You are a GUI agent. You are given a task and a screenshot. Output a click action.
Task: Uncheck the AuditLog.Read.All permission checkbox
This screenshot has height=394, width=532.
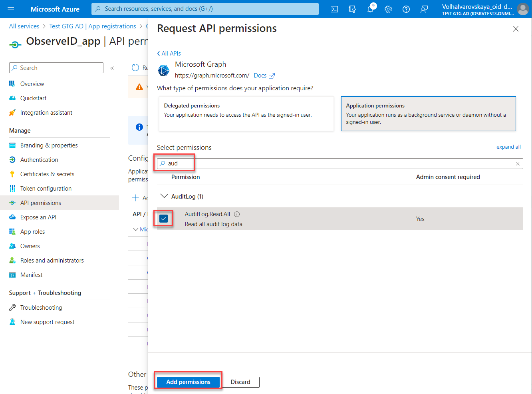point(164,219)
